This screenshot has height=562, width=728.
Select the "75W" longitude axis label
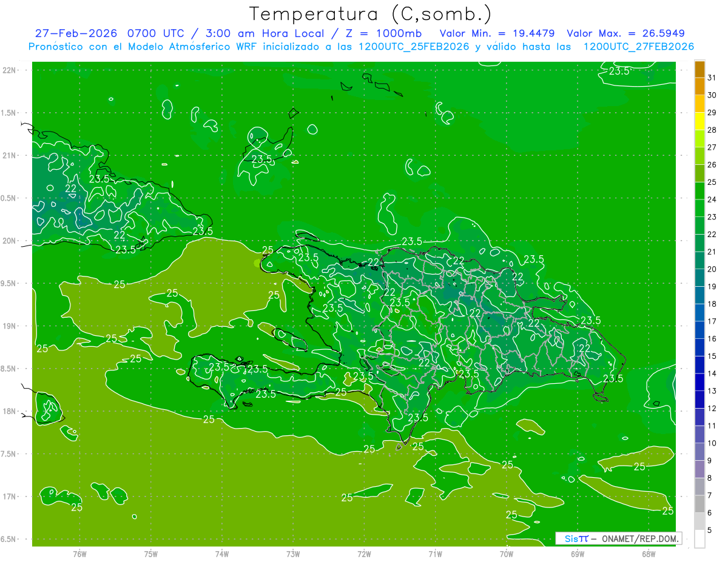(151, 554)
